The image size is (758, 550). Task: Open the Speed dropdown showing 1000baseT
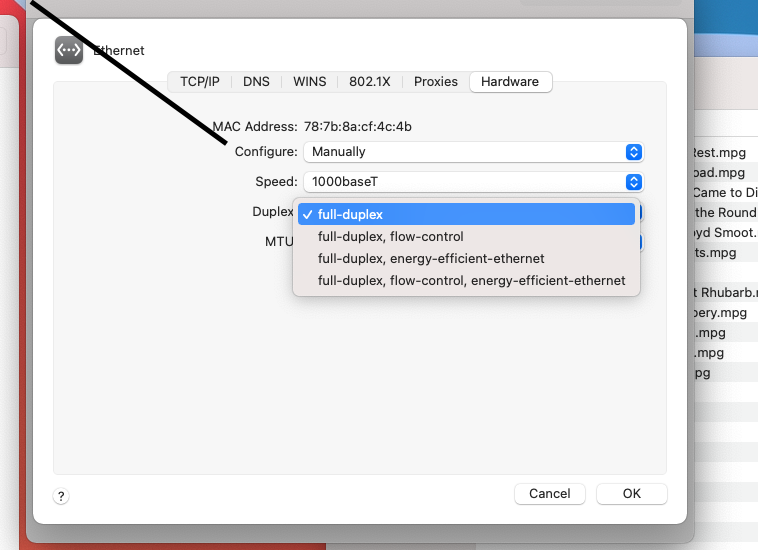point(472,182)
